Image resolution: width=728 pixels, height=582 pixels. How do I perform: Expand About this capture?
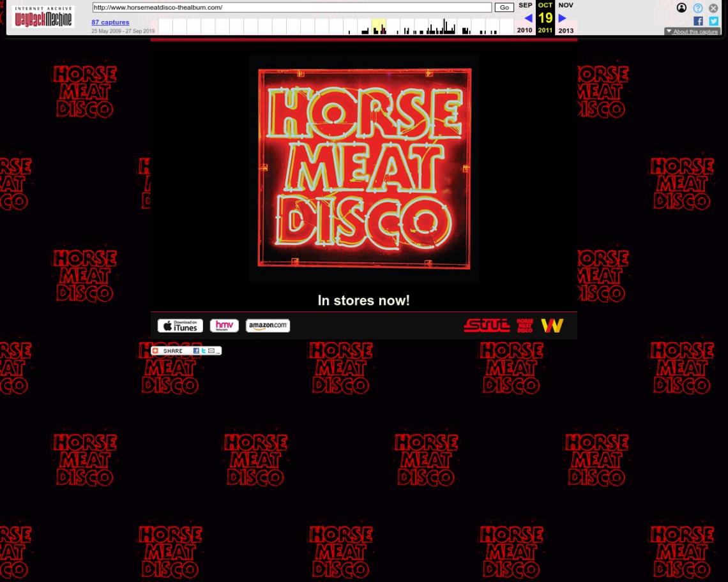(x=692, y=31)
